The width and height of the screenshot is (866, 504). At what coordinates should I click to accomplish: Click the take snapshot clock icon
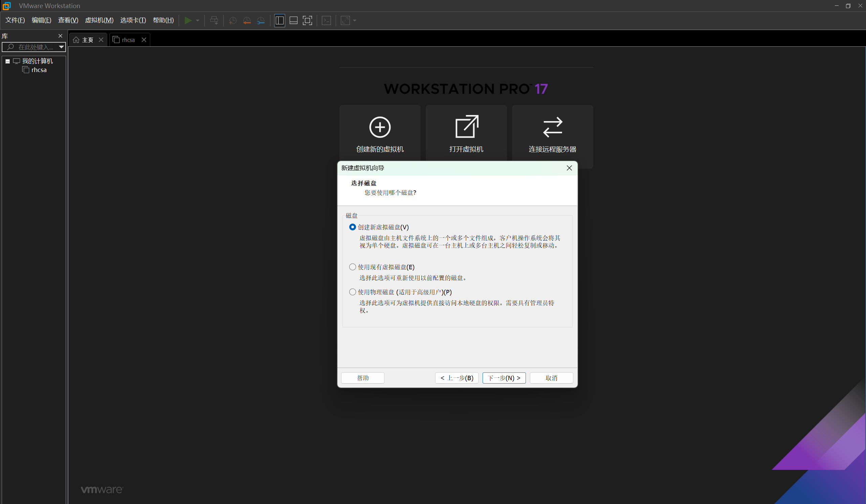[x=232, y=21]
